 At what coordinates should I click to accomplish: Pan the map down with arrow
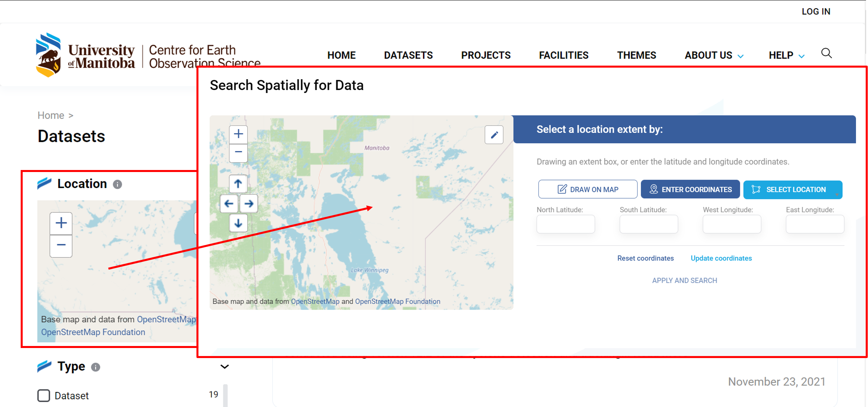point(238,223)
